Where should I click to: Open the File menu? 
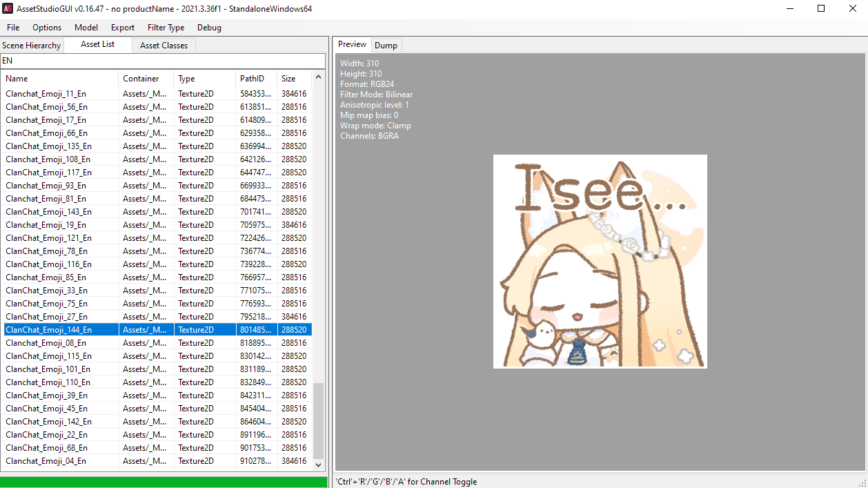coord(13,28)
